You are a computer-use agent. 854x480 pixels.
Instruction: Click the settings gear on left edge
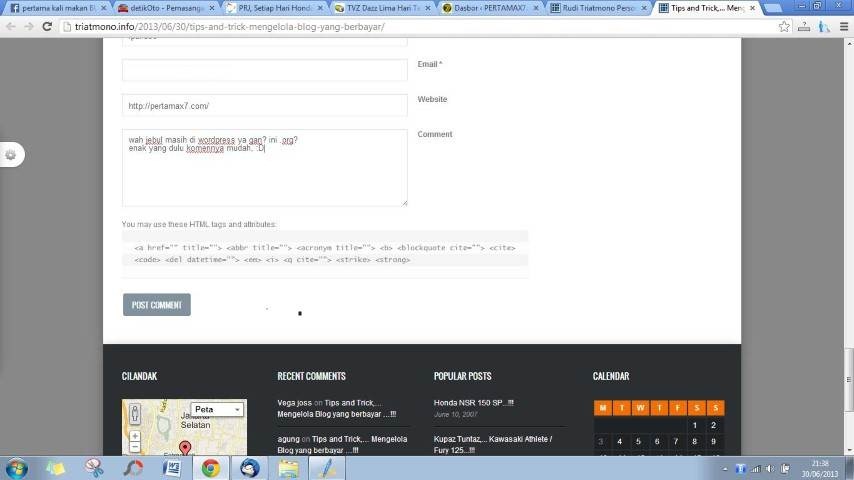click(x=11, y=154)
